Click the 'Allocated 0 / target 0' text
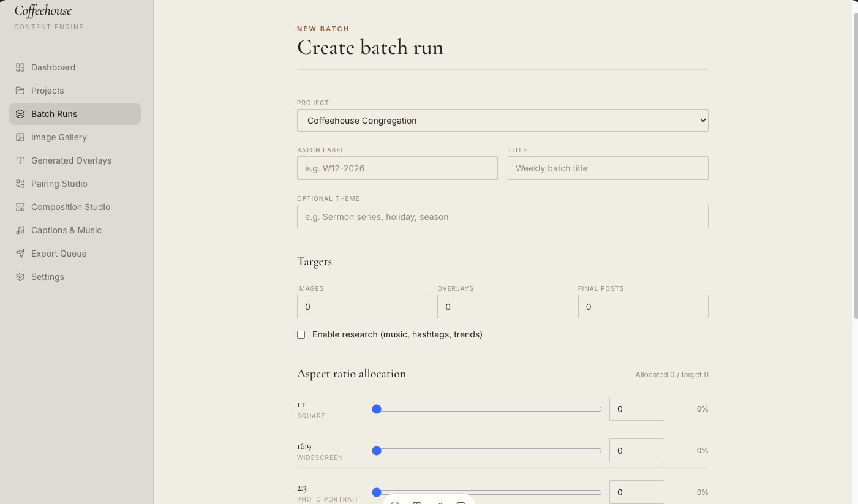 [671, 375]
